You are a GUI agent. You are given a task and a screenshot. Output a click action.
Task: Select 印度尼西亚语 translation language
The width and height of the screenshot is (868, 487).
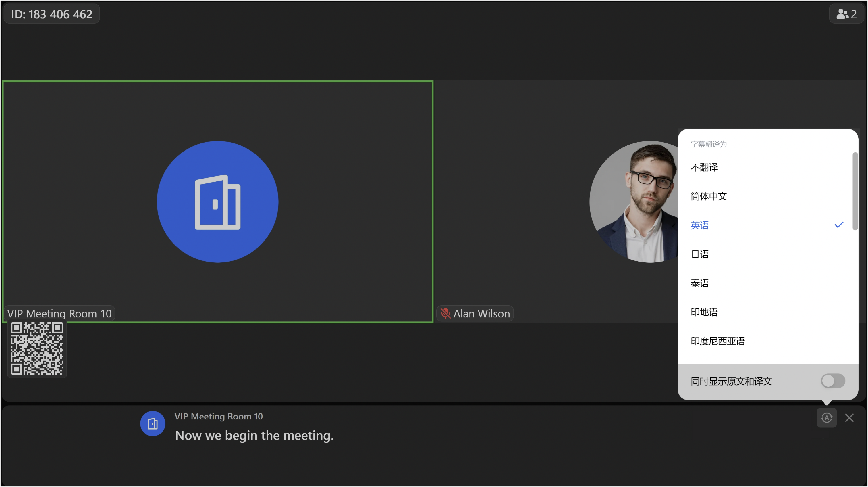pyautogui.click(x=767, y=341)
